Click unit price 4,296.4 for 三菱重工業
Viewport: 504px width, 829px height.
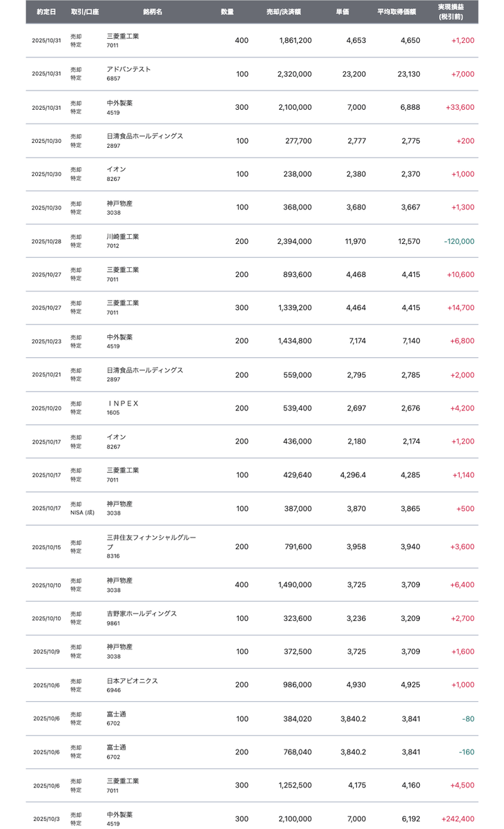353,475
